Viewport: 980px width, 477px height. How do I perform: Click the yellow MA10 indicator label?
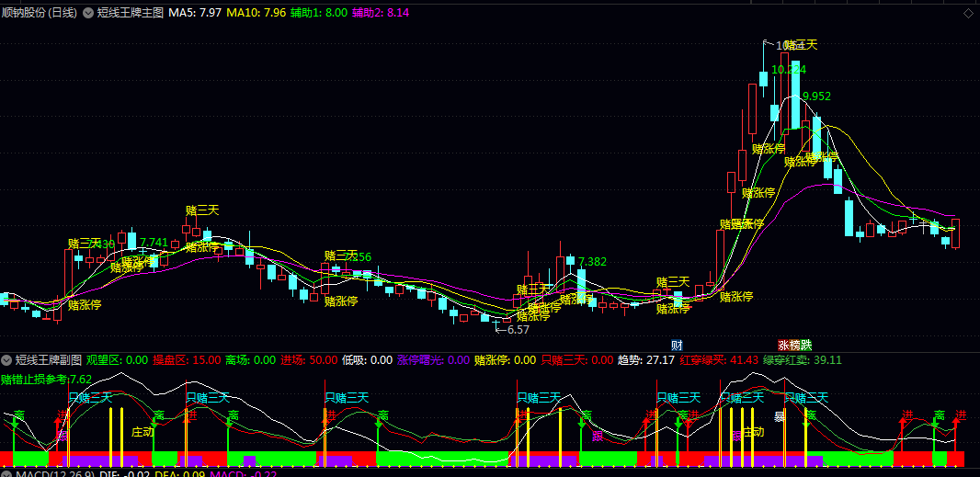(256, 13)
